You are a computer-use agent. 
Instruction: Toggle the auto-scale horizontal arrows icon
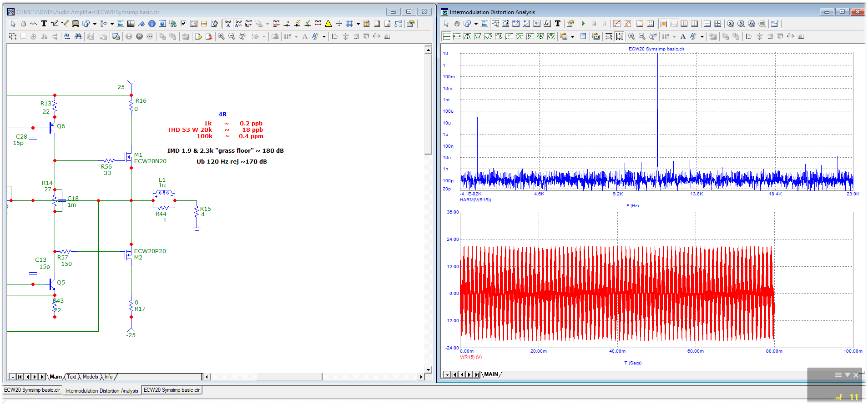(609, 36)
